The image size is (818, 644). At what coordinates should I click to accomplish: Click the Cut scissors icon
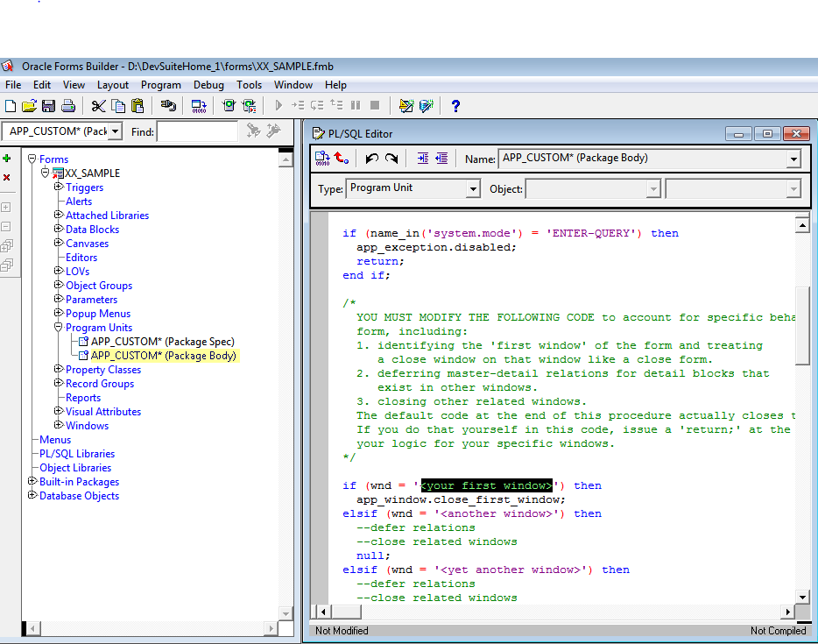point(98,106)
